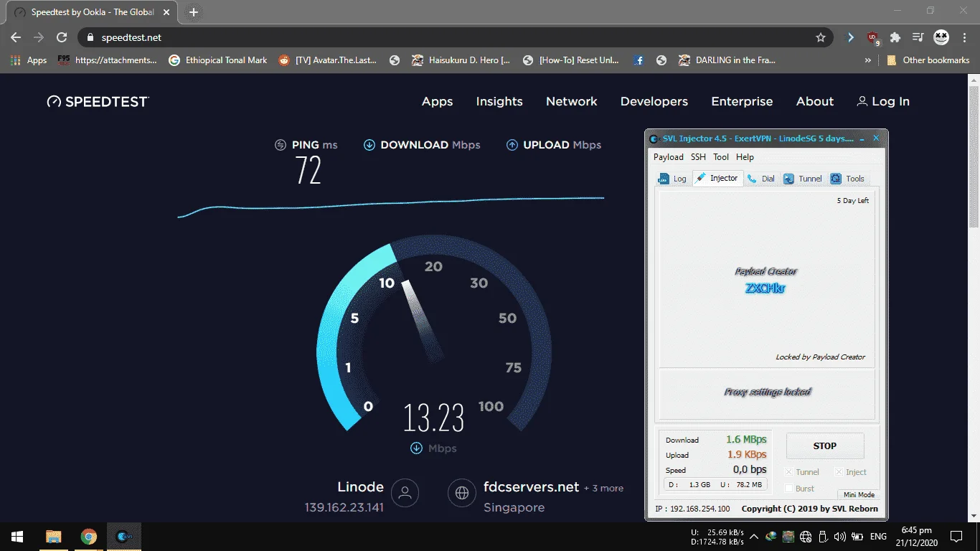Screen dimensions: 980x551
Task: Open the Extensions puzzle-piece menu
Action: pos(895,37)
